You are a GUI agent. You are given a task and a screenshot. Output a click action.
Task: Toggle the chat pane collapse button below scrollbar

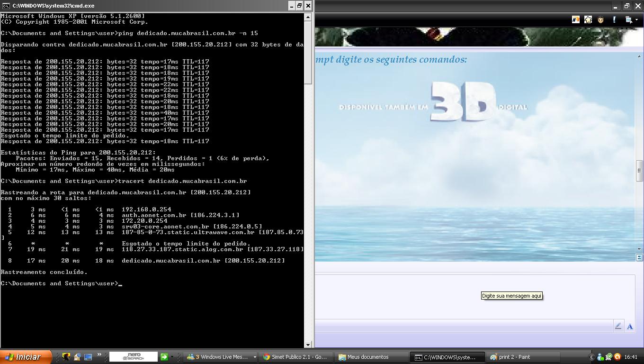click(639, 257)
